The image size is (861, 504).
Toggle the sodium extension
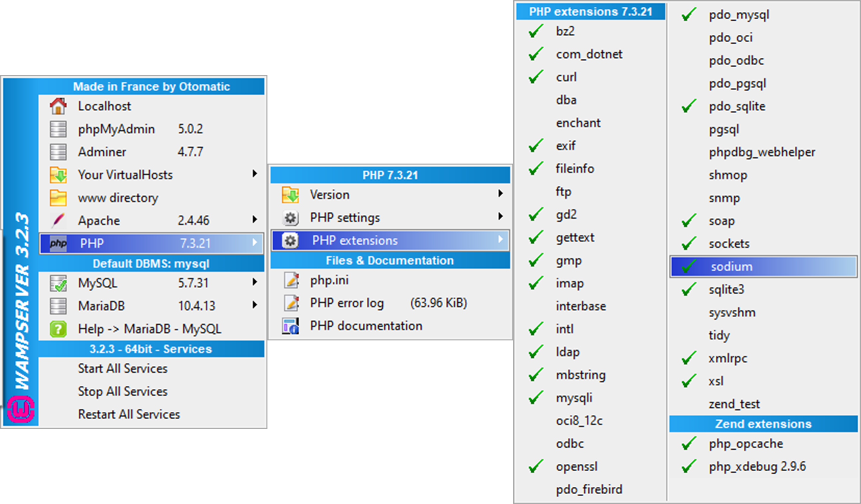(x=763, y=266)
